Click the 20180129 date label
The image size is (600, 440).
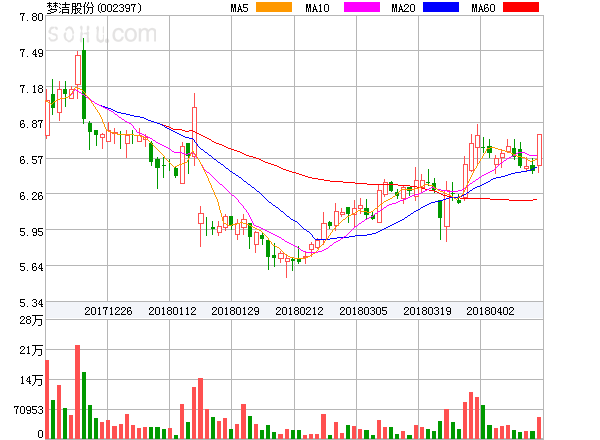[x=235, y=311]
